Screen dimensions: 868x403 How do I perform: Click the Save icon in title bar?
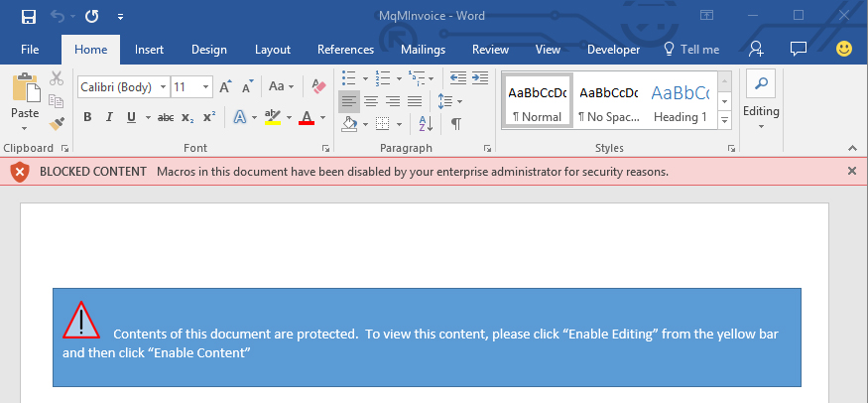pyautogui.click(x=28, y=16)
